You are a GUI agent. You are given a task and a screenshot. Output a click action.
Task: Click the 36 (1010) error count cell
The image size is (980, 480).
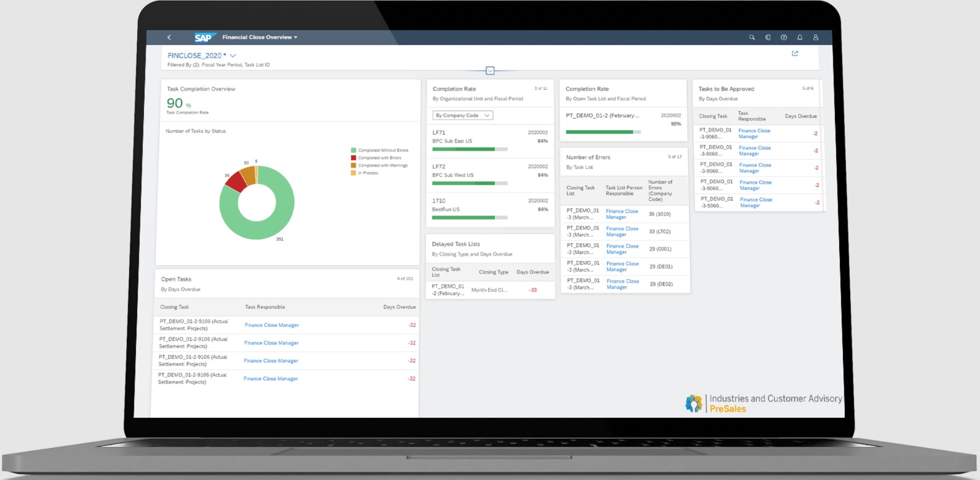pos(660,214)
